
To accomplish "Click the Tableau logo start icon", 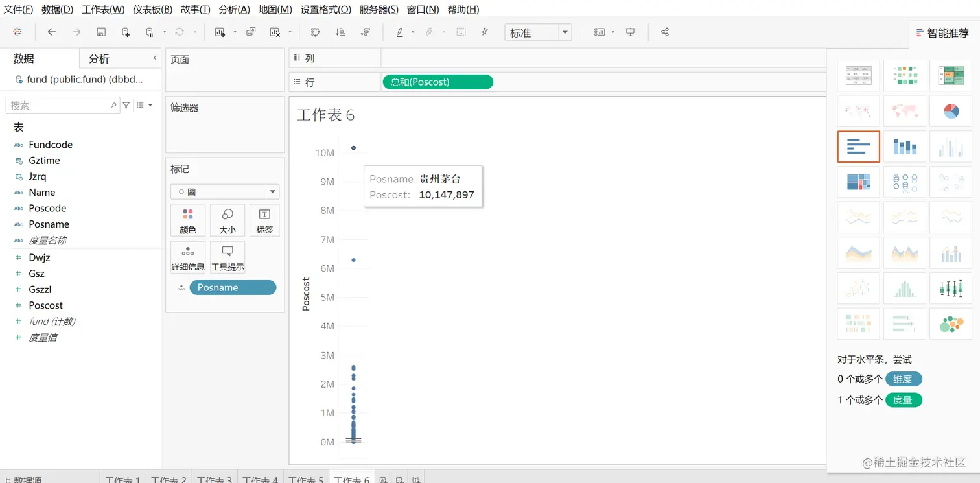I will (x=17, y=32).
